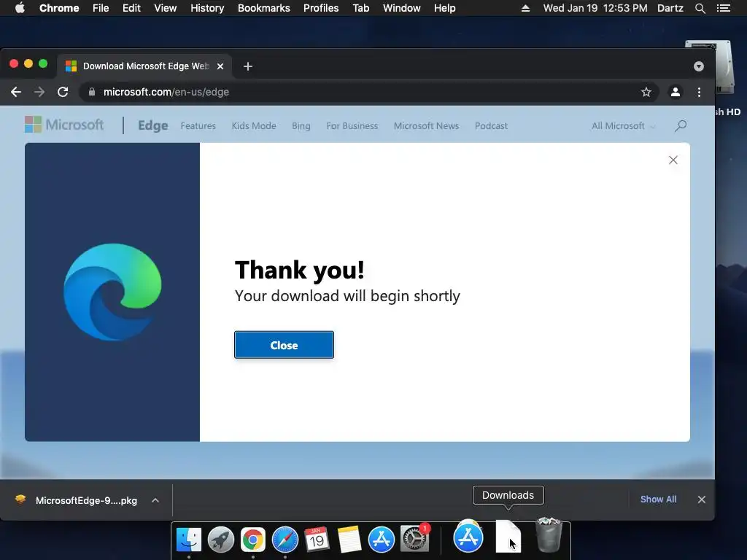Open the Dartz user menu
Viewport: 747px width, 560px height.
pos(670,8)
